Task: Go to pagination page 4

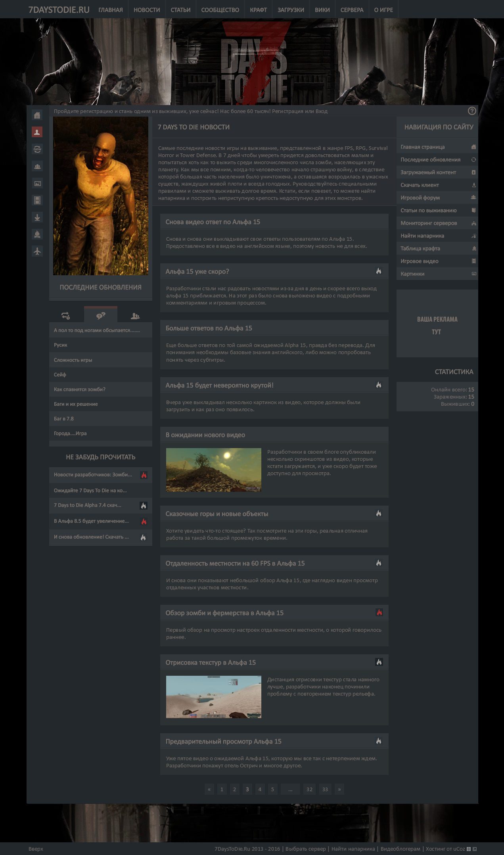Action: pyautogui.click(x=260, y=789)
